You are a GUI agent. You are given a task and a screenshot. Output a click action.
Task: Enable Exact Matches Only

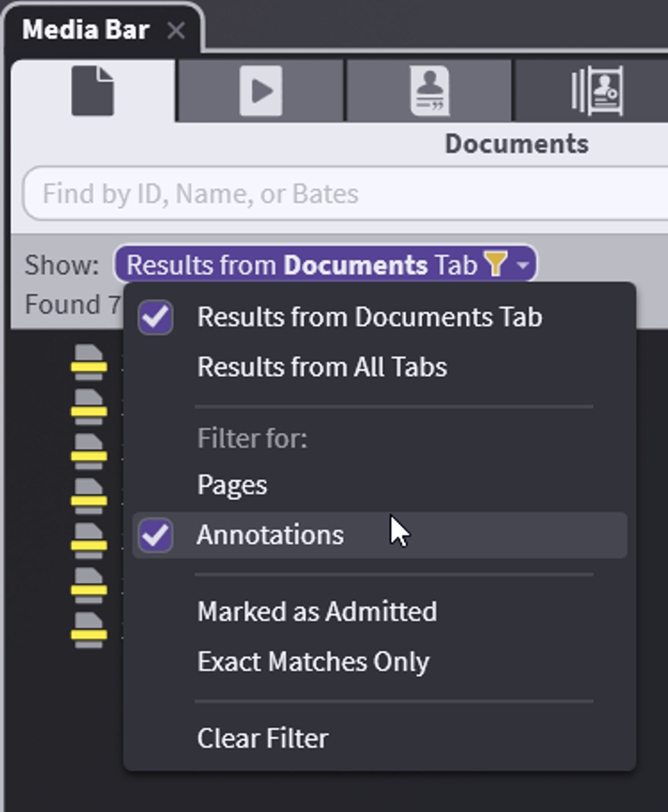313,662
